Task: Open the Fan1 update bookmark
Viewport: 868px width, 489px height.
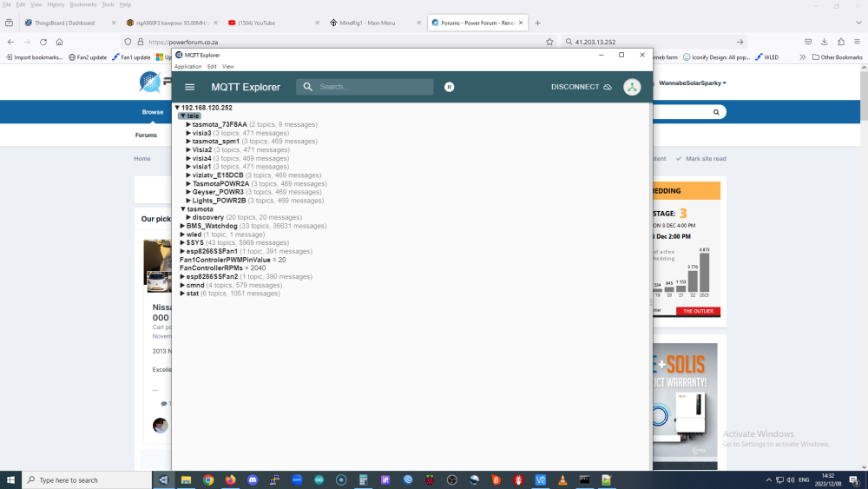Action: pyautogui.click(x=131, y=57)
